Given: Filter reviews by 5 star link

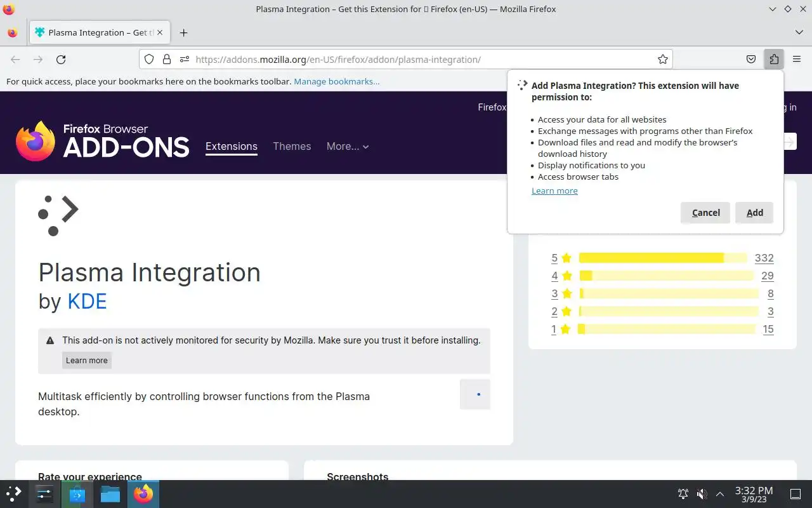Looking at the screenshot, I should pyautogui.click(x=554, y=258).
